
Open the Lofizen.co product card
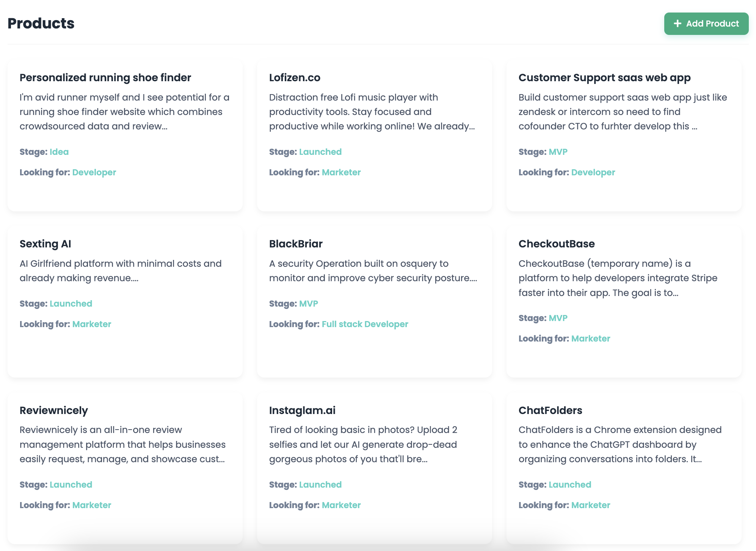coord(294,77)
